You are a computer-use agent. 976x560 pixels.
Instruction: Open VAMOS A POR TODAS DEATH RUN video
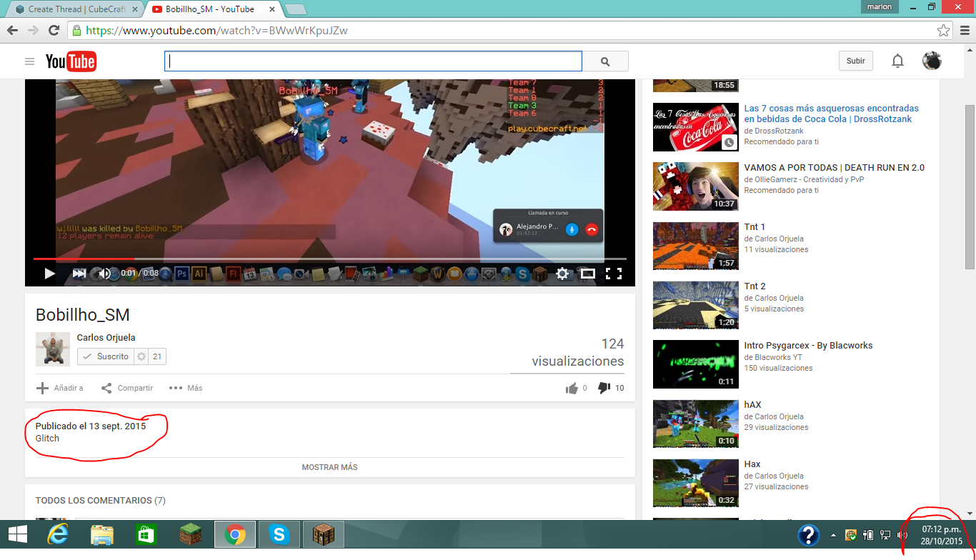tap(835, 168)
